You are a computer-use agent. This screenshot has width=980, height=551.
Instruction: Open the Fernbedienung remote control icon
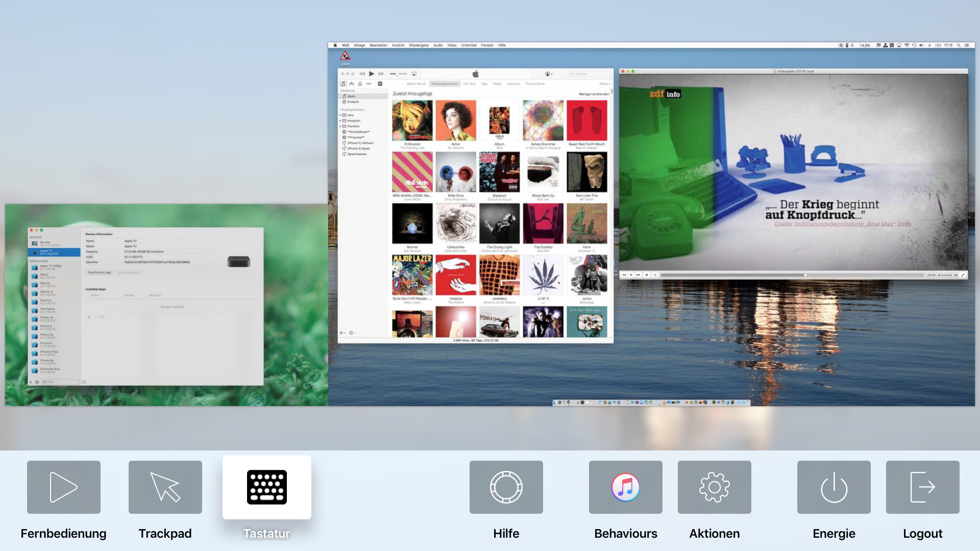point(64,487)
